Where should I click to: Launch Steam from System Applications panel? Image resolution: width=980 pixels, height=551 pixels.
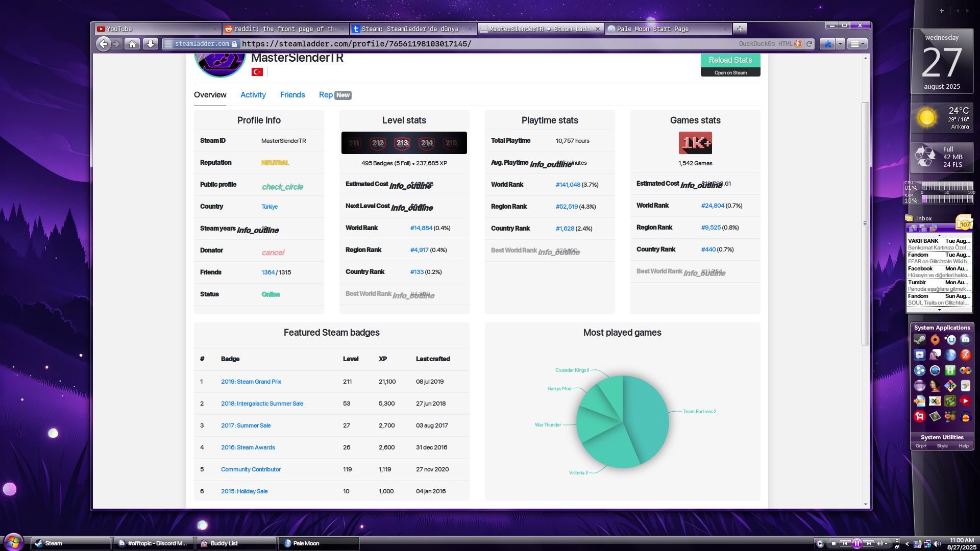coord(919,340)
